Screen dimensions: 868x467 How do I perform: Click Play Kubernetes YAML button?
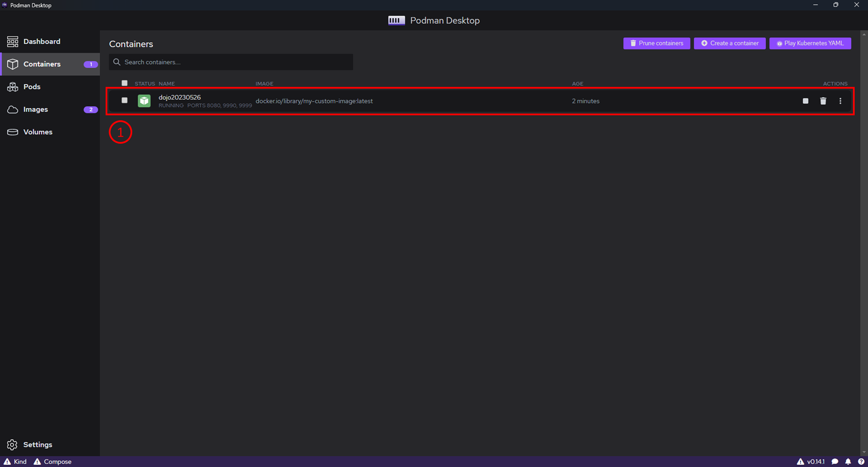[x=810, y=43]
